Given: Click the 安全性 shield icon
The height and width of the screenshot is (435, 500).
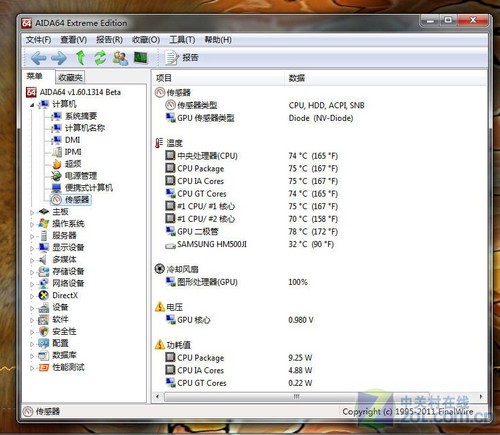Looking at the screenshot, I should click(x=44, y=331).
